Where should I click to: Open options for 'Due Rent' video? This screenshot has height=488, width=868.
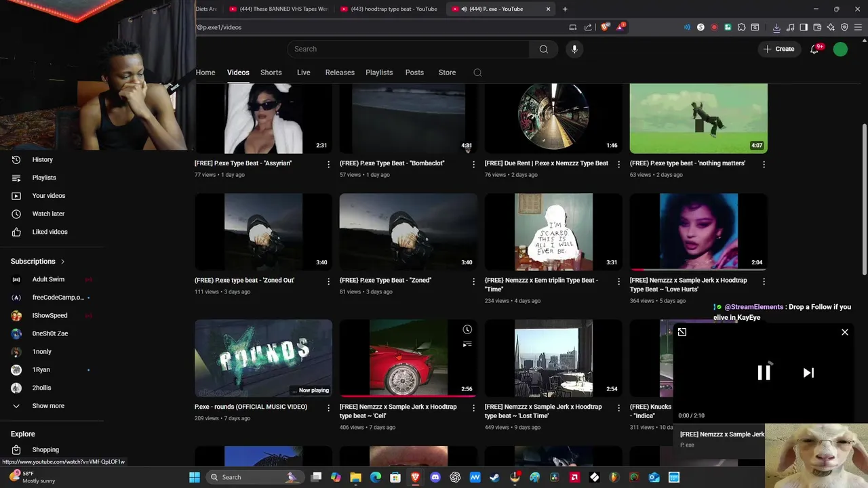click(x=618, y=164)
